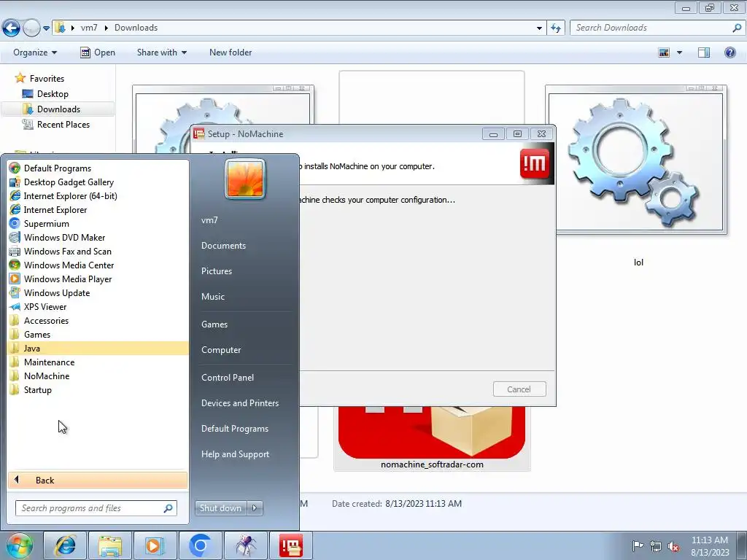Switch to NoMachine setup taskbar icon

(291, 545)
